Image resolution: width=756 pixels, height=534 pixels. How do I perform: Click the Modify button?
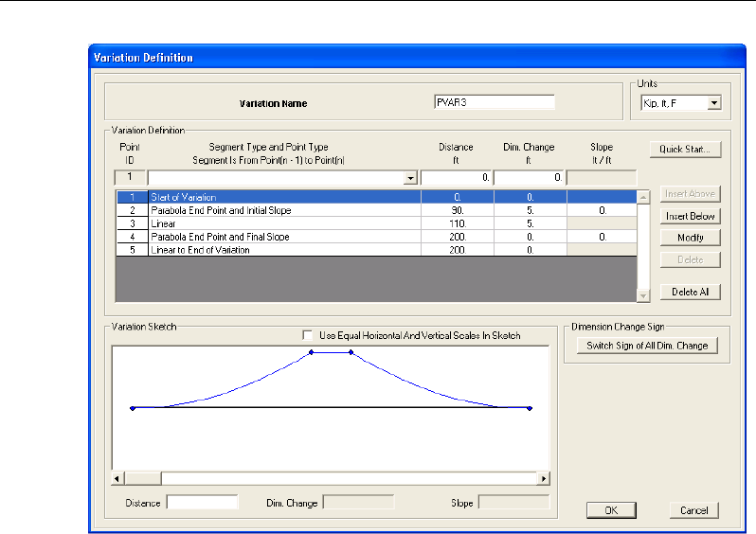(690, 238)
